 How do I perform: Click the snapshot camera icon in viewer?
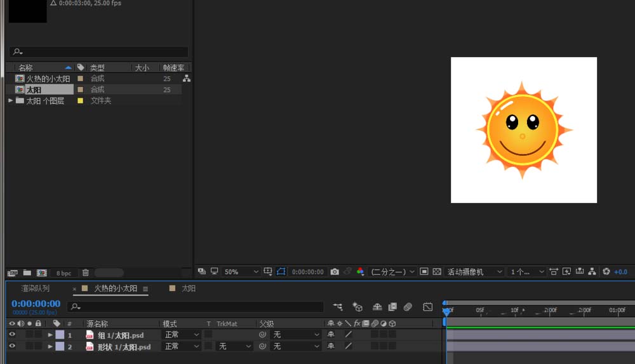[x=335, y=271]
